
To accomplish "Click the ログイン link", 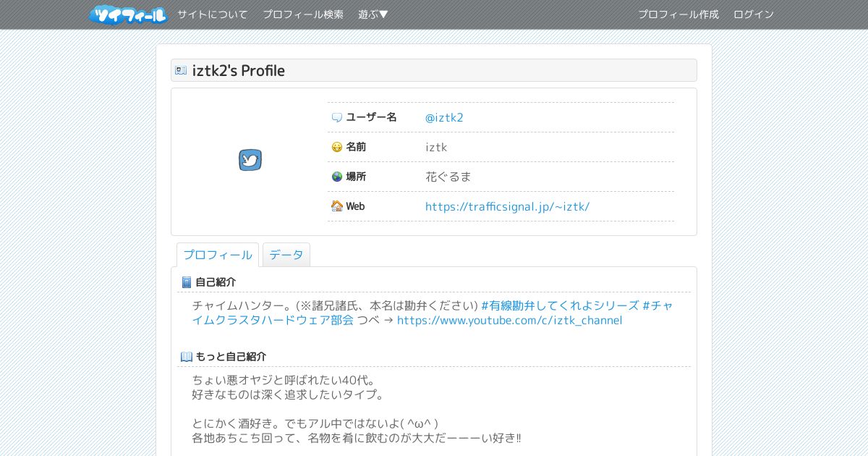I will click(x=754, y=14).
